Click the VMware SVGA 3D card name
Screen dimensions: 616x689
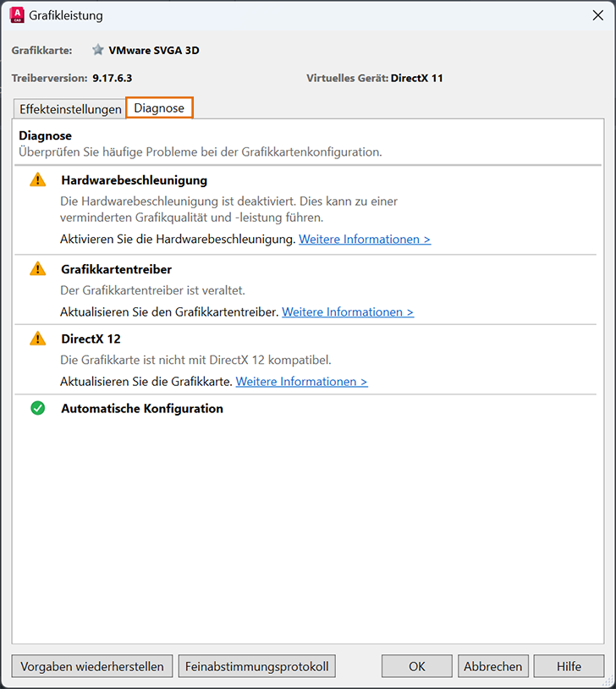[x=154, y=50]
